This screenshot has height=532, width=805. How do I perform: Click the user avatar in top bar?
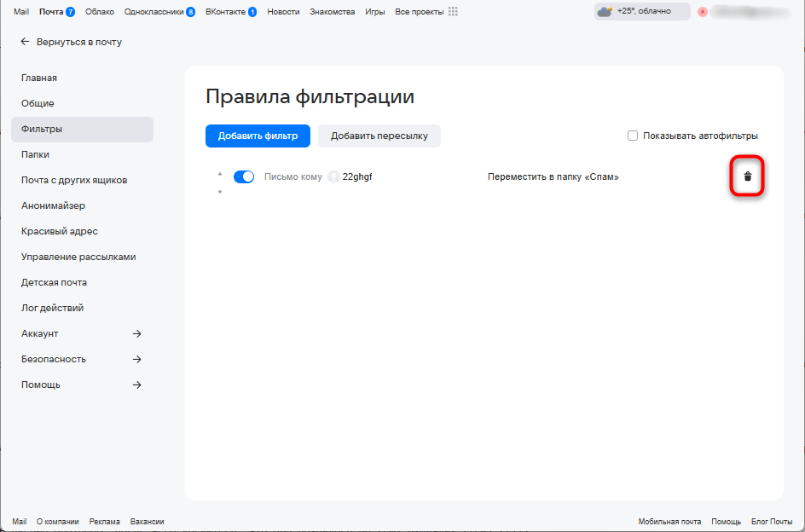(703, 12)
